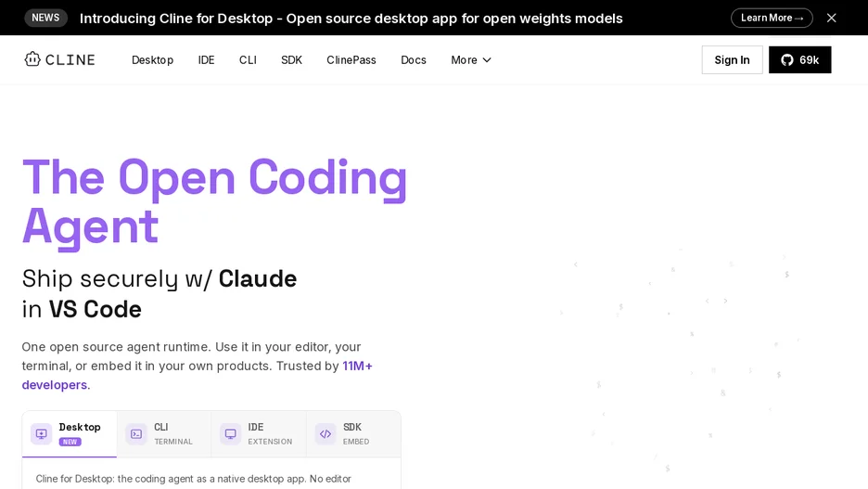The height and width of the screenshot is (489, 868).
Task: Open Docs from the navigation bar
Action: (x=414, y=59)
